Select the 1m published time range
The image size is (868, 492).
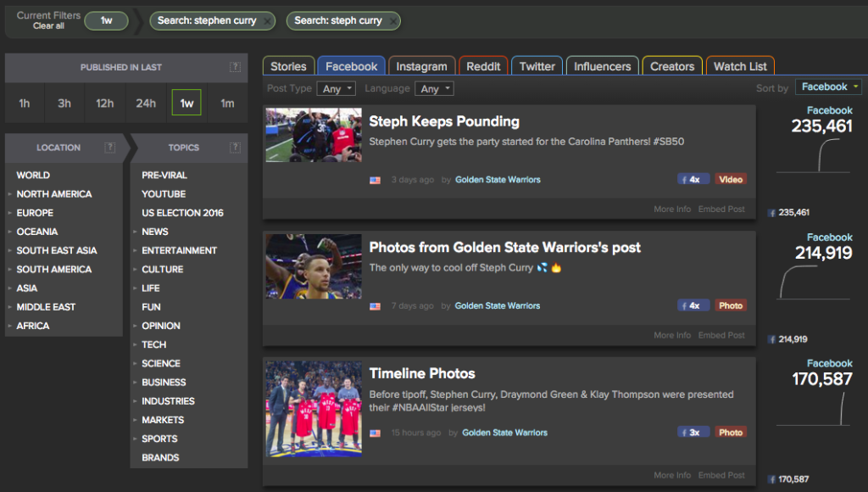tap(227, 103)
